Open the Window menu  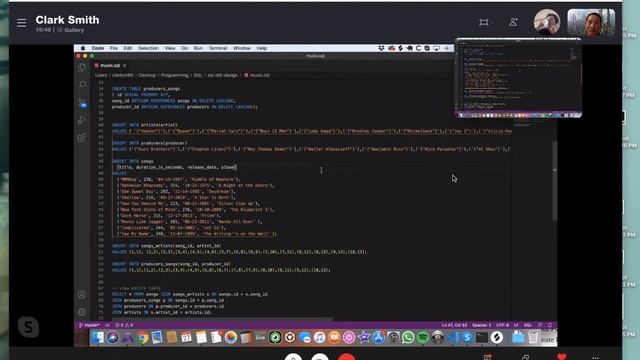coord(242,48)
